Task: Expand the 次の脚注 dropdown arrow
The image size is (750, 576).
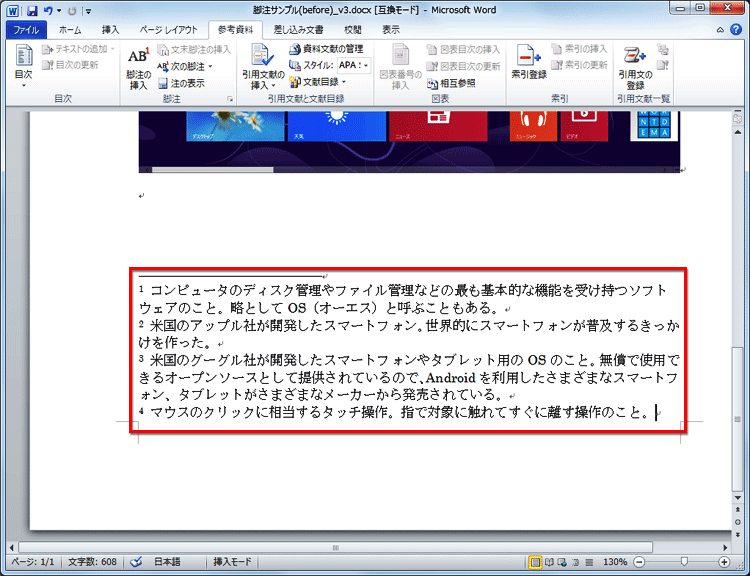Action: pyautogui.click(x=210, y=67)
